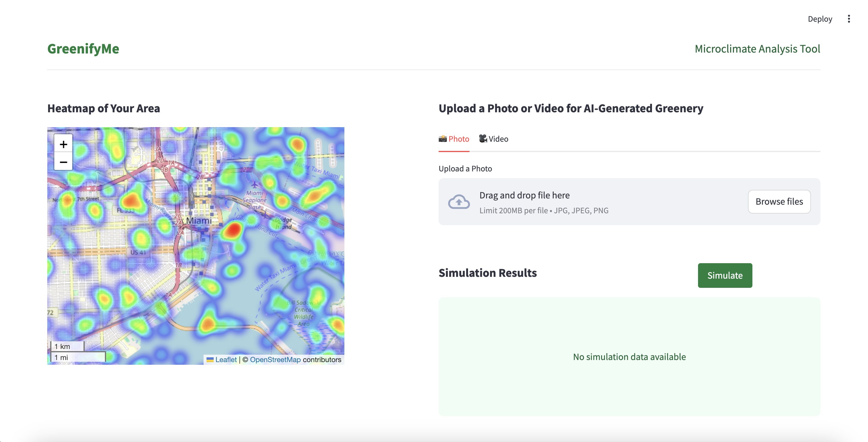Click the cloud upload icon
Viewport: 868px width, 442px height.
point(459,201)
